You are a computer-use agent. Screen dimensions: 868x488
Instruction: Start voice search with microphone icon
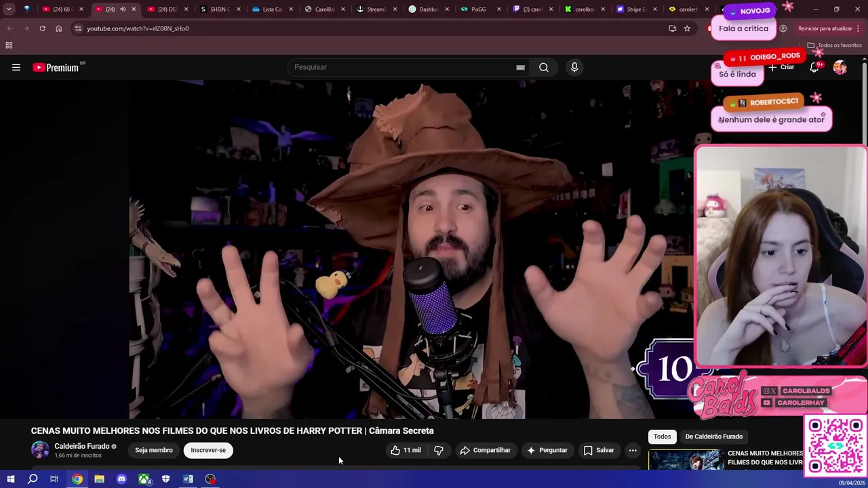574,67
